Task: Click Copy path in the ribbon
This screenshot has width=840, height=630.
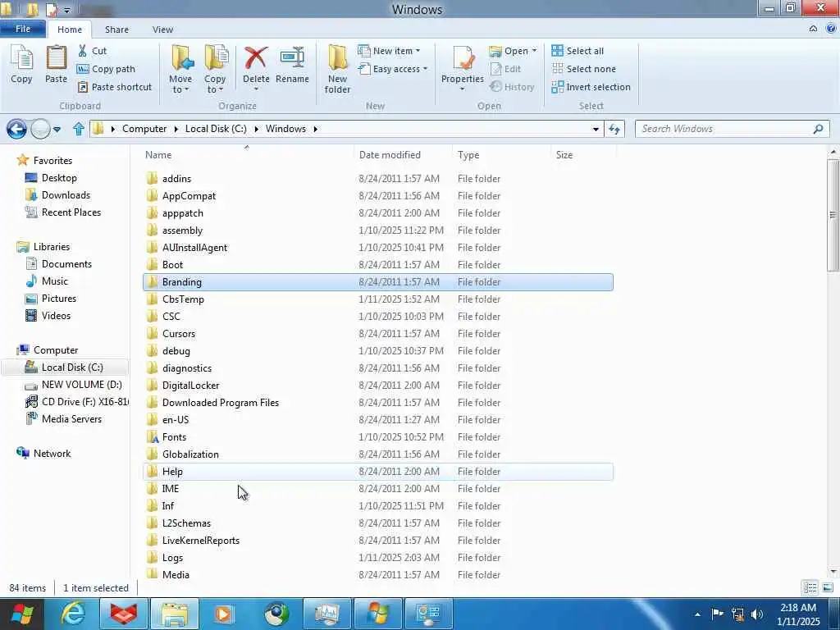Action: point(106,69)
